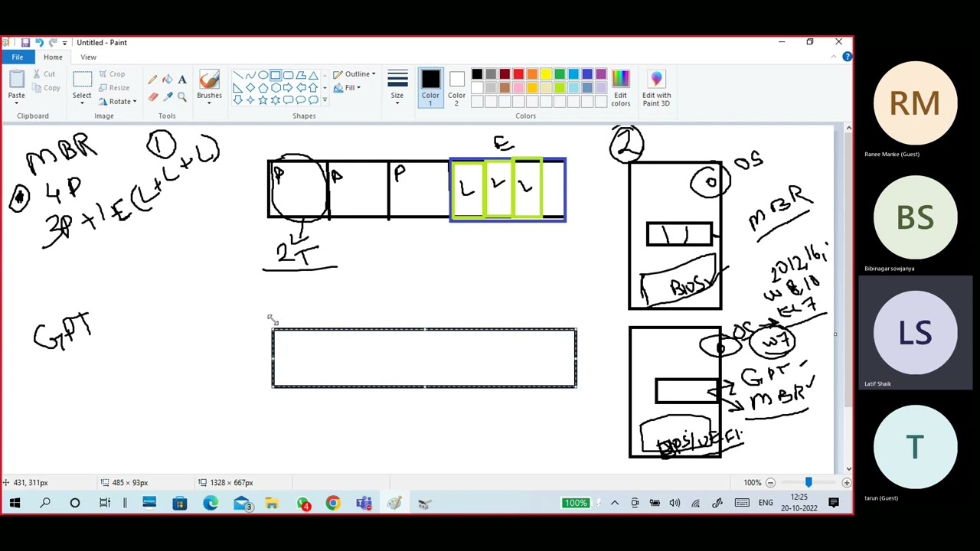
Task: Show hidden system tray icons
Action: (615, 503)
